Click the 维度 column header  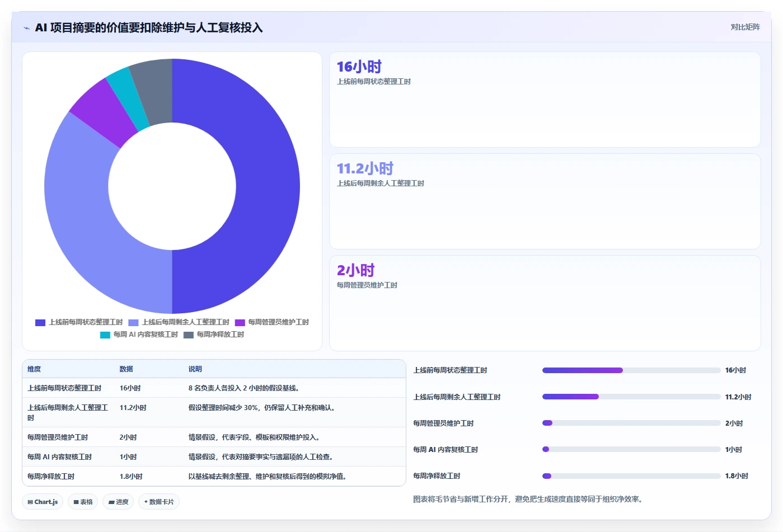tap(34, 369)
